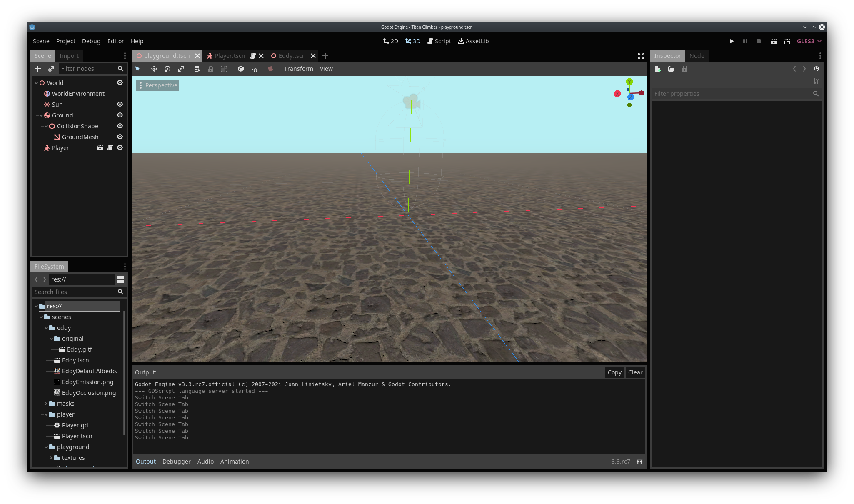Click Instance Child Scene link icon
Viewport: 854px width, 504px height.
(x=51, y=69)
